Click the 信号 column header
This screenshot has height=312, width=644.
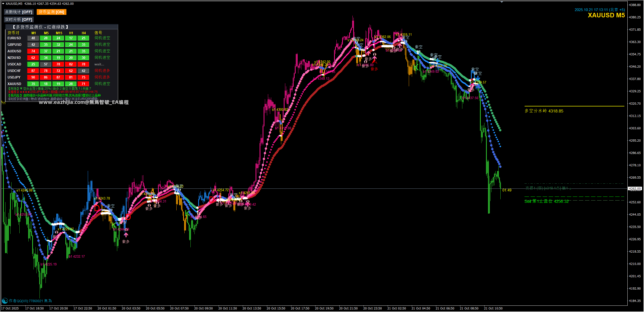tap(98, 33)
